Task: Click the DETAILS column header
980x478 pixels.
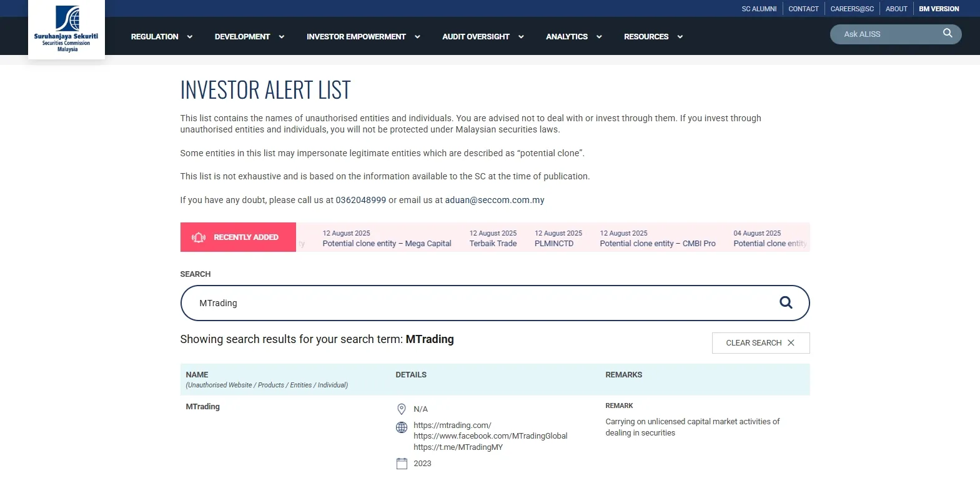Action: (411, 375)
